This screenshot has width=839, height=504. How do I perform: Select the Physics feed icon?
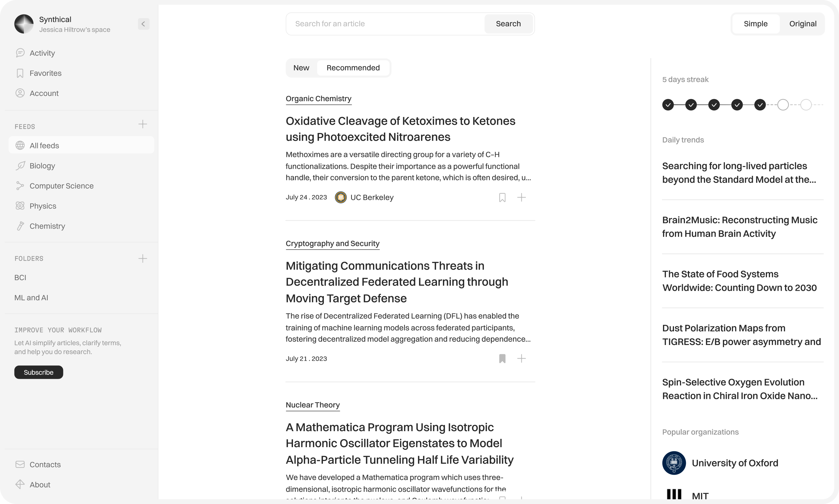(x=20, y=206)
